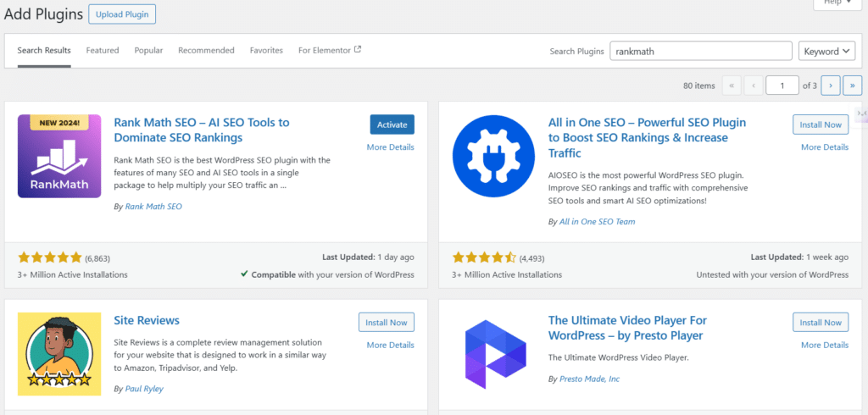This screenshot has width=868, height=415.
Task: Open the Site Reviews title link
Action: [x=147, y=320]
